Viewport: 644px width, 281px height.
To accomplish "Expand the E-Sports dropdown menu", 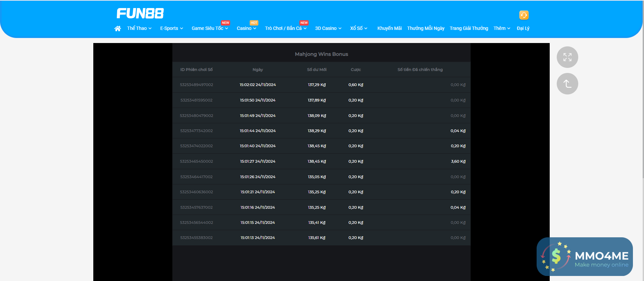I will (171, 29).
